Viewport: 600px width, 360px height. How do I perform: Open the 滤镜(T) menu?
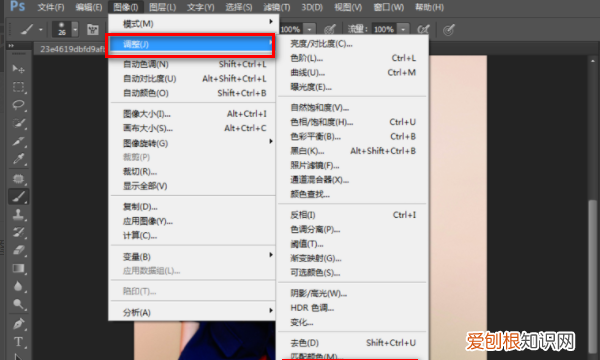click(x=277, y=7)
